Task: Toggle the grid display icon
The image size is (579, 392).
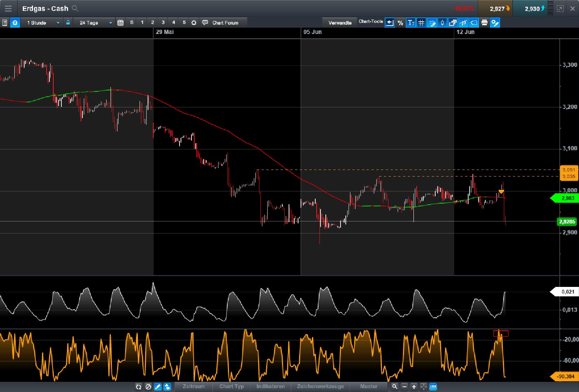Action: [x=421, y=22]
